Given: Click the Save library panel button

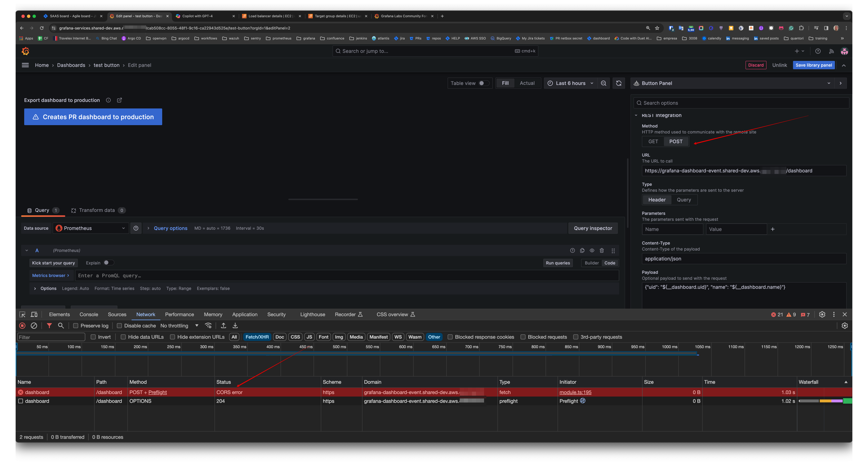Looking at the screenshot, I should coord(813,65).
